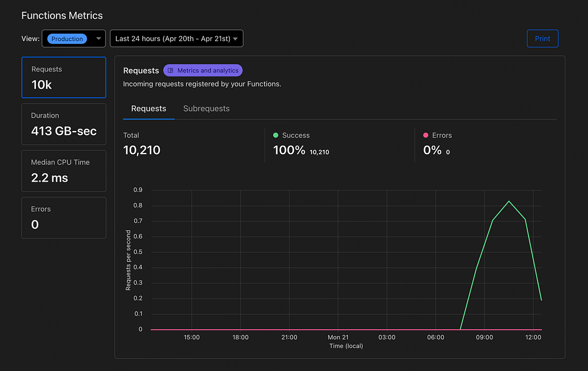
Task: Click the peak of the green line
Action: click(x=509, y=202)
